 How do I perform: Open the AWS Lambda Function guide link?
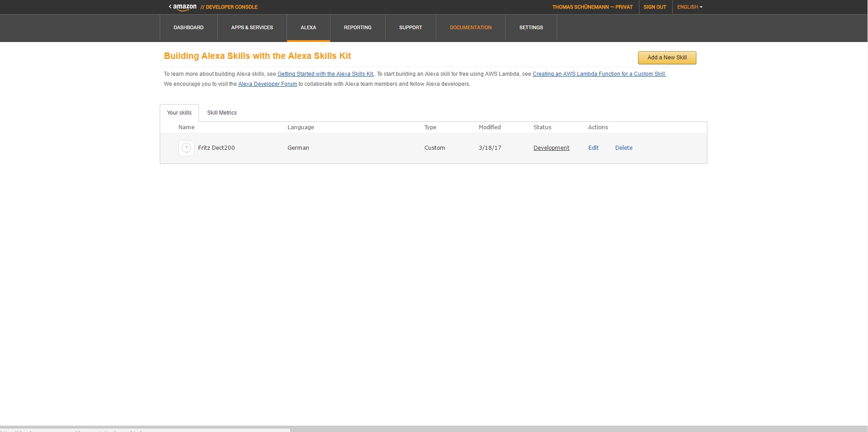click(x=599, y=74)
